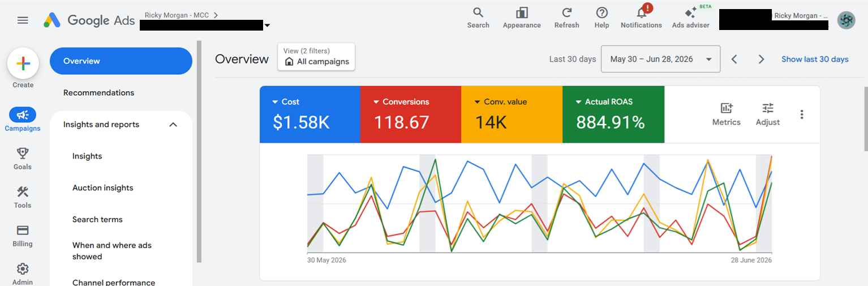The height and width of the screenshot is (286, 868).
Task: Open Channel performance
Action: (114, 282)
